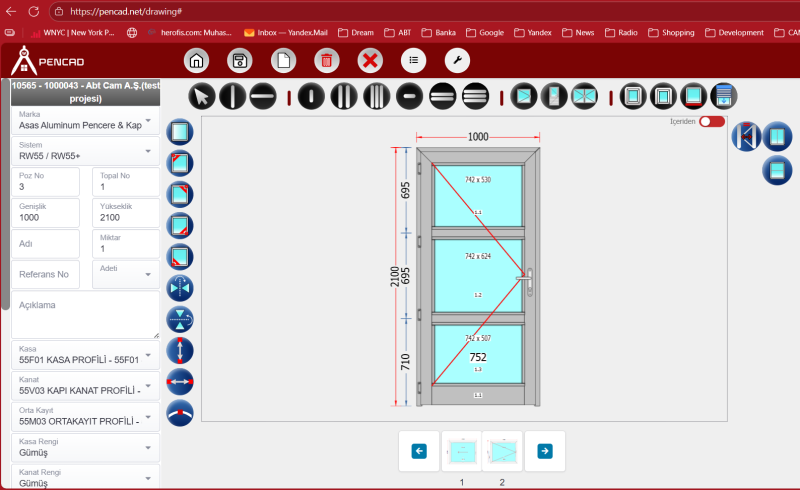Viewport: 800px width, 490px height.
Task: Click the previous arrow button below drawing
Action: [419, 451]
